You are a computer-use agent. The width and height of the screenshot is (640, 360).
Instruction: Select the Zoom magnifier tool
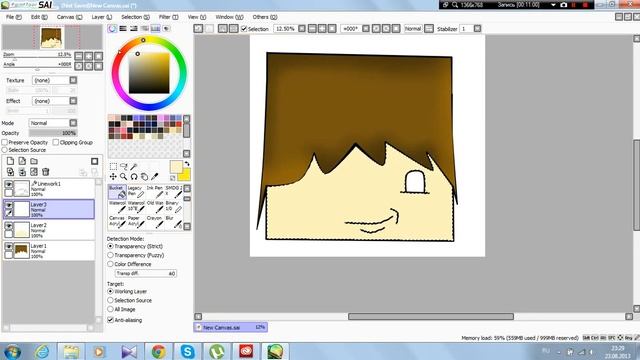pyautogui.click(x=123, y=177)
